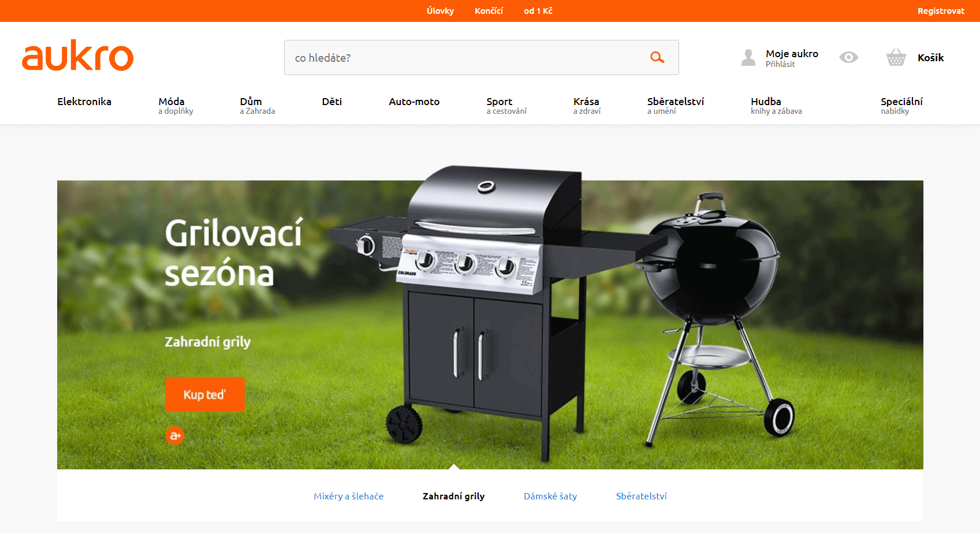Expand the Dům a Zahrada category
Image resolution: width=980 pixels, height=534 pixels.
pos(258,106)
